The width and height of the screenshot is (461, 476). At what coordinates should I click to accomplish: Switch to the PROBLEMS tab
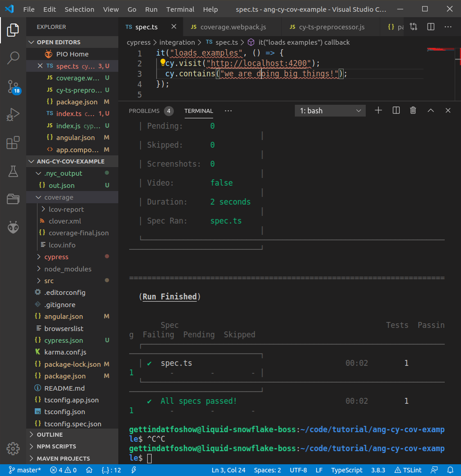(144, 111)
